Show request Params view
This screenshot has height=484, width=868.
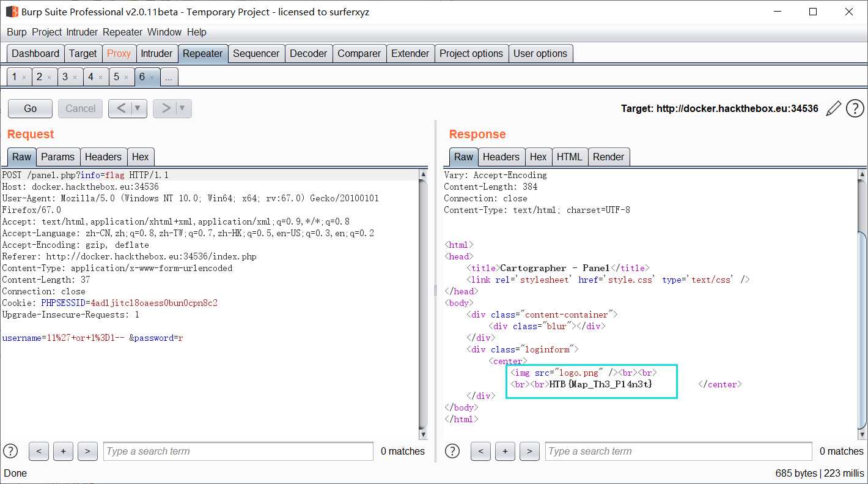coord(57,157)
